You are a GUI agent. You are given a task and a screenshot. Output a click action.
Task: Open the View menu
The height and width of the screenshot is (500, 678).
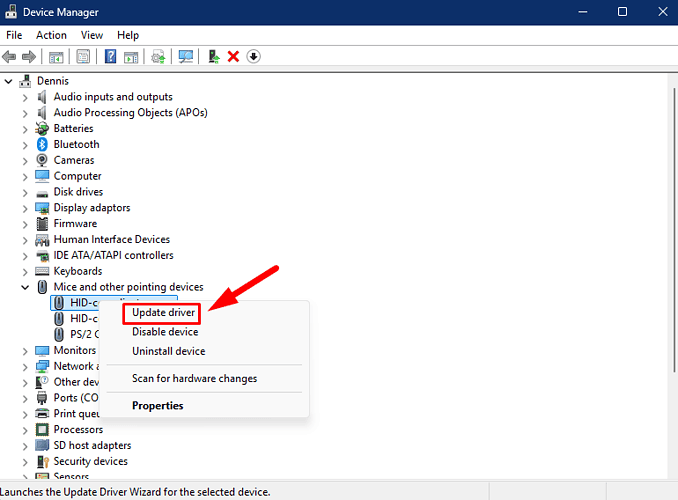92,35
